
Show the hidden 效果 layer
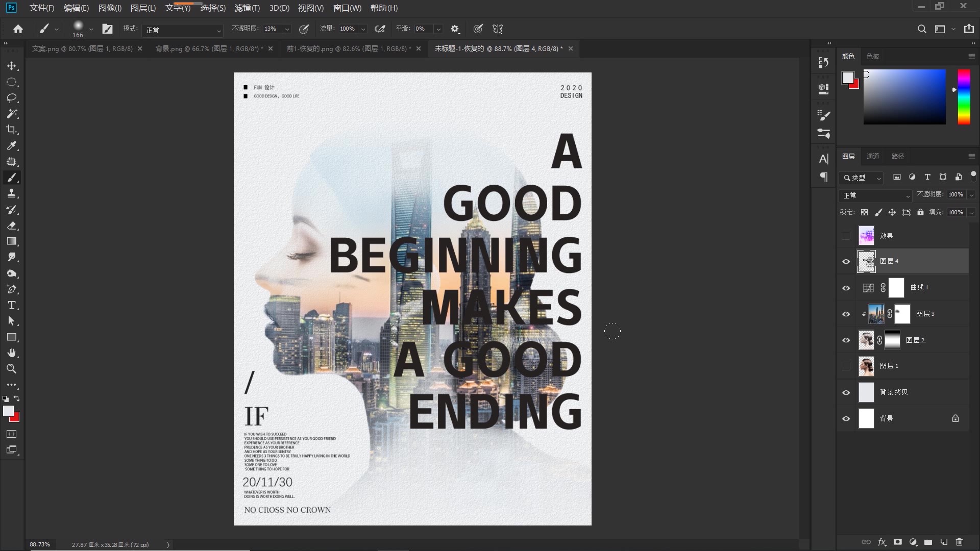tap(846, 236)
